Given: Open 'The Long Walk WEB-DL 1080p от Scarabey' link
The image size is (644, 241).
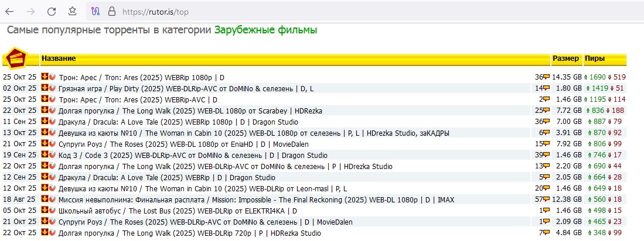Looking at the screenshot, I should pos(190,111).
